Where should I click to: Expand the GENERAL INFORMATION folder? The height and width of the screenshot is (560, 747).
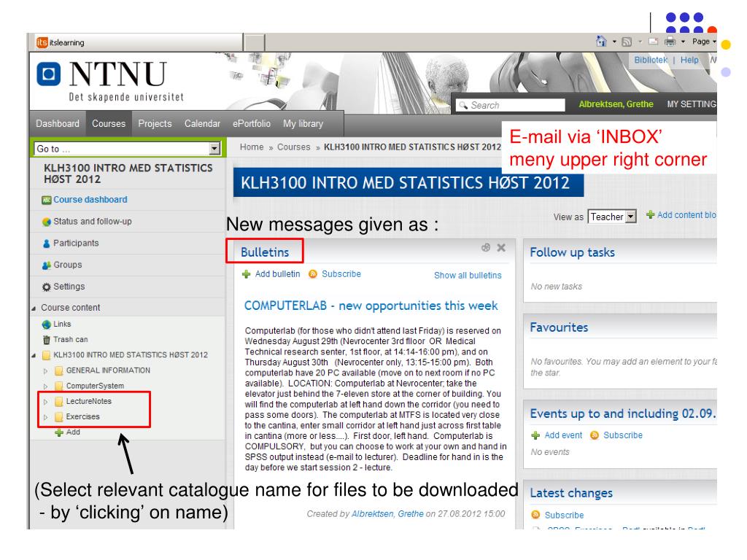(46, 371)
